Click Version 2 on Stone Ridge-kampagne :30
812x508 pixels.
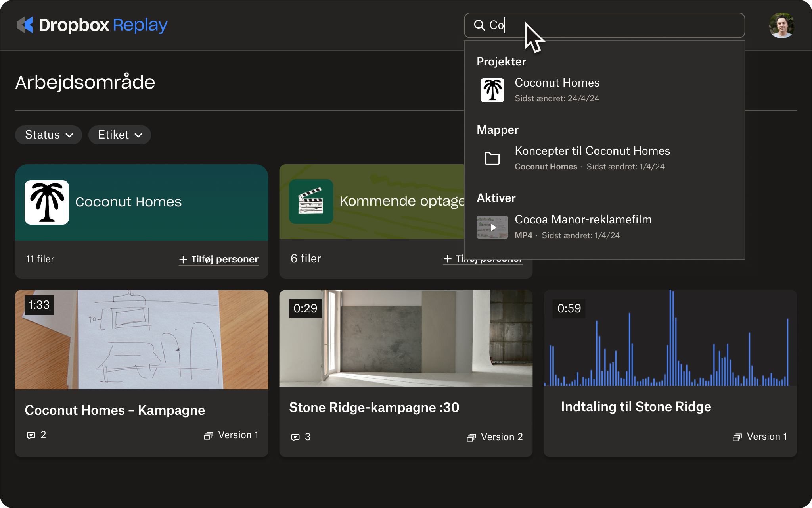pyautogui.click(x=502, y=437)
